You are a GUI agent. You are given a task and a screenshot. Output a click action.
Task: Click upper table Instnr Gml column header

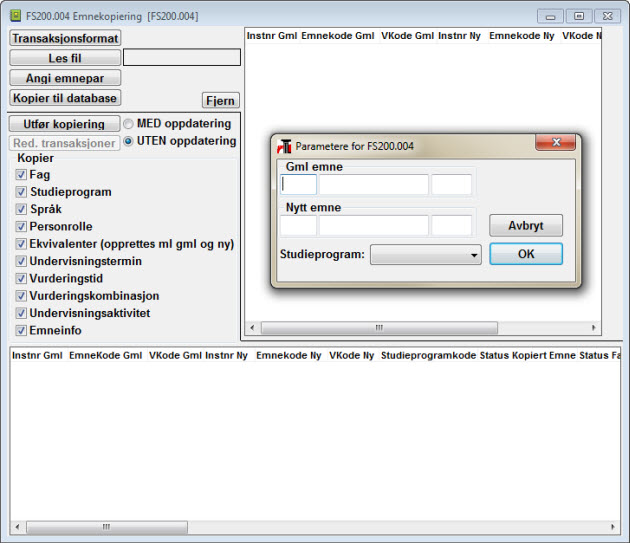tap(272, 36)
